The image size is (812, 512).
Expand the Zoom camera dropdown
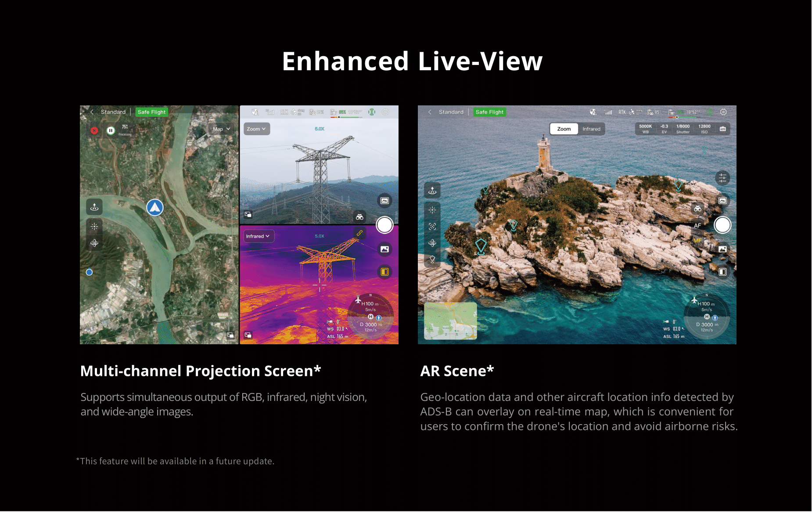(x=256, y=129)
